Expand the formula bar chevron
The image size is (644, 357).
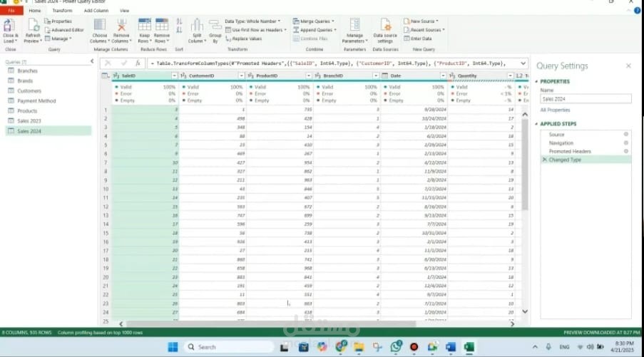(523, 63)
